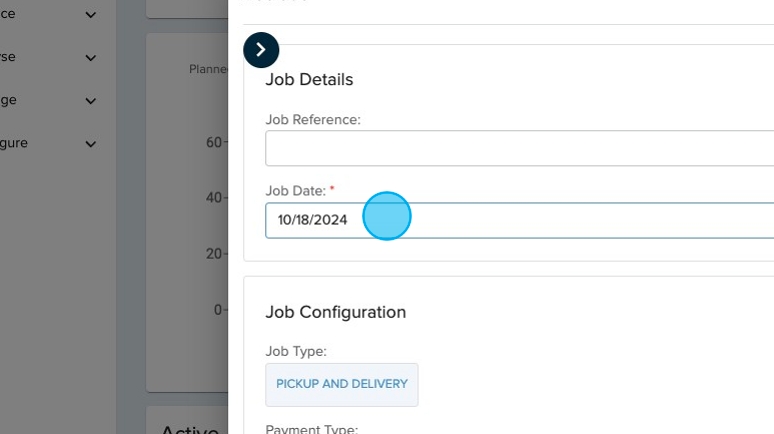Expand the sidebar chevron next to "ce"

91,15
